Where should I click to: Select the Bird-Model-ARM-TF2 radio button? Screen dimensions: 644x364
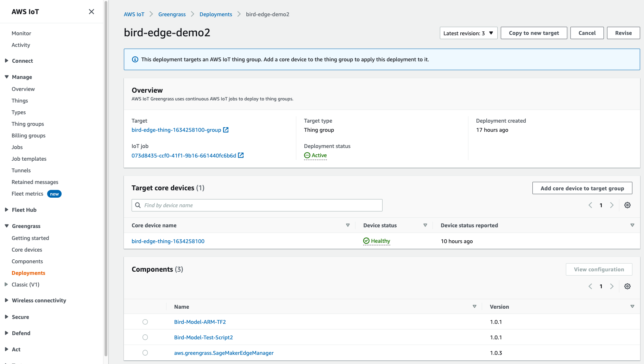(x=145, y=322)
